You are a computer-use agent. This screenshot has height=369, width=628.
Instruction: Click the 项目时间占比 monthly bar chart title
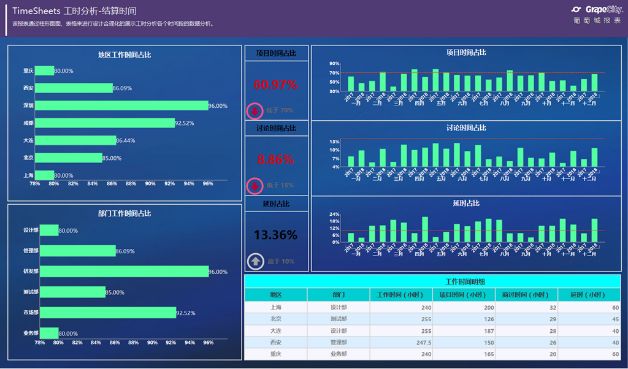[466, 52]
